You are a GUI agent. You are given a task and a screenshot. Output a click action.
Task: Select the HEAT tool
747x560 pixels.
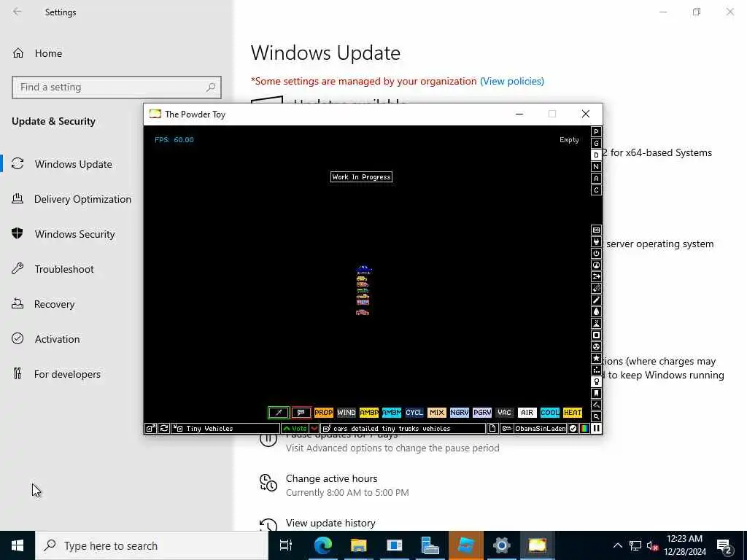pyautogui.click(x=573, y=413)
